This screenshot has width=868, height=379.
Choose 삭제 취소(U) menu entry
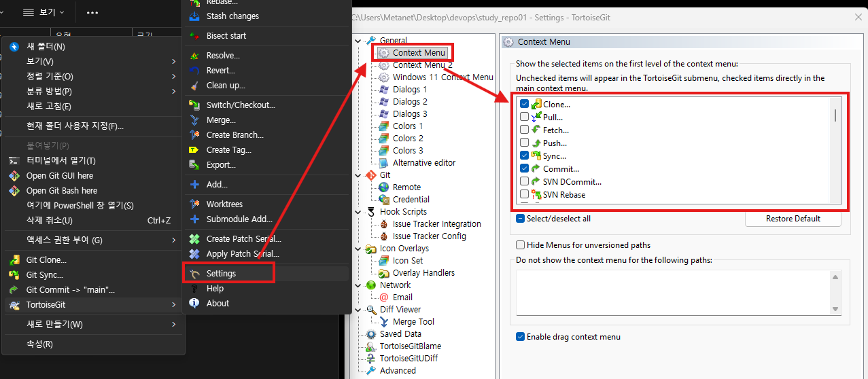(x=93, y=221)
